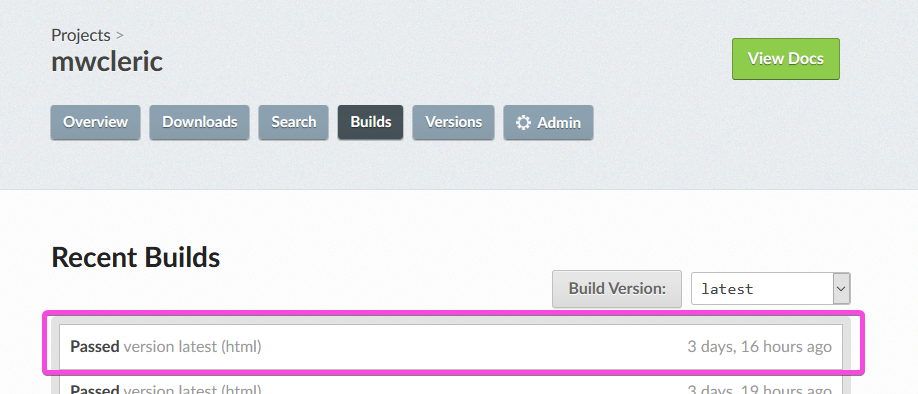
Task: Open the Versions tab
Action: pyautogui.click(x=453, y=122)
